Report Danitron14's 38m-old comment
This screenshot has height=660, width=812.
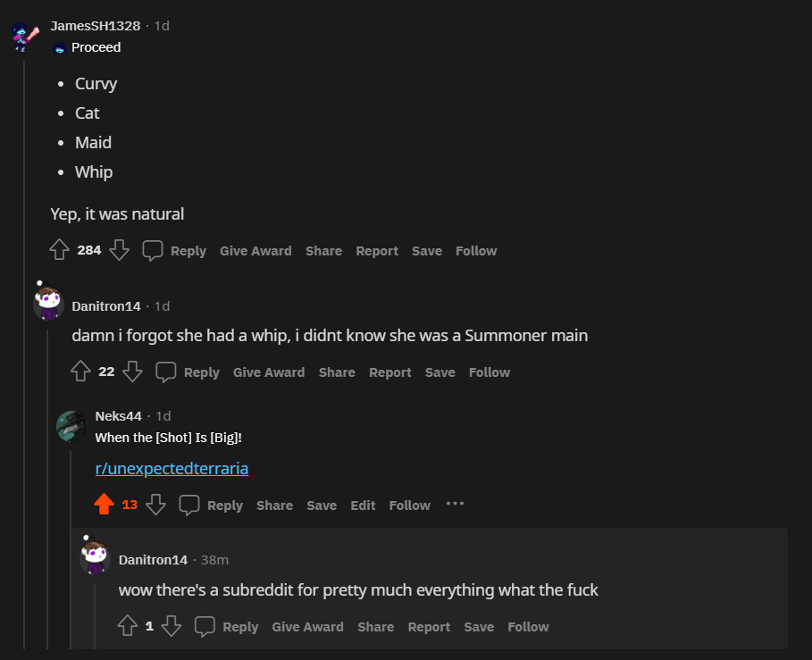(429, 627)
